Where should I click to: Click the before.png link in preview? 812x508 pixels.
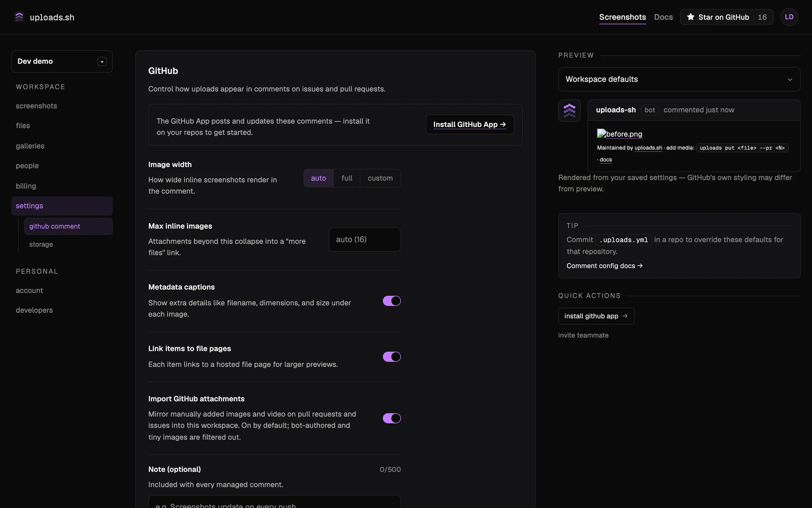624,134
